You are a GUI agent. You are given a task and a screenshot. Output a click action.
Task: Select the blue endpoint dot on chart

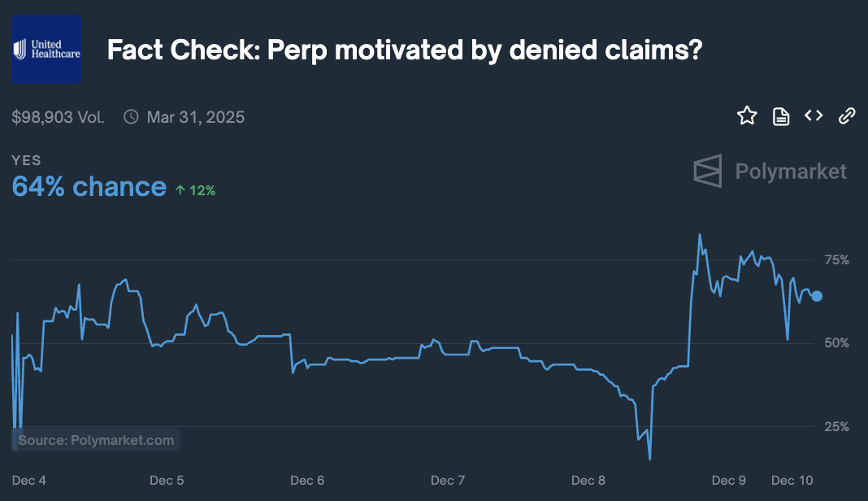point(817,296)
